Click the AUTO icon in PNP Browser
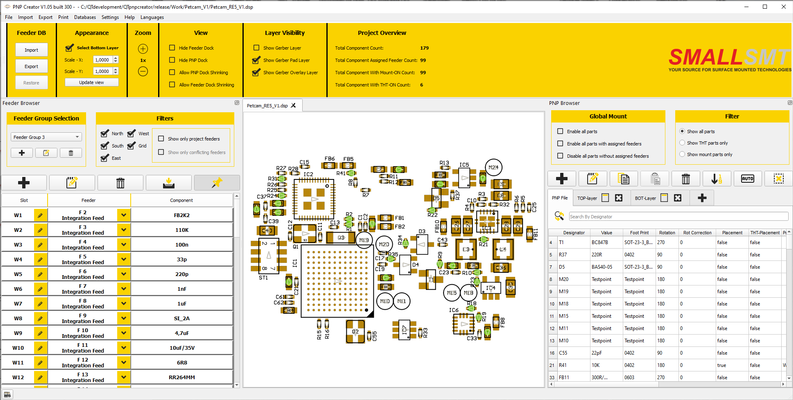 tap(747, 179)
